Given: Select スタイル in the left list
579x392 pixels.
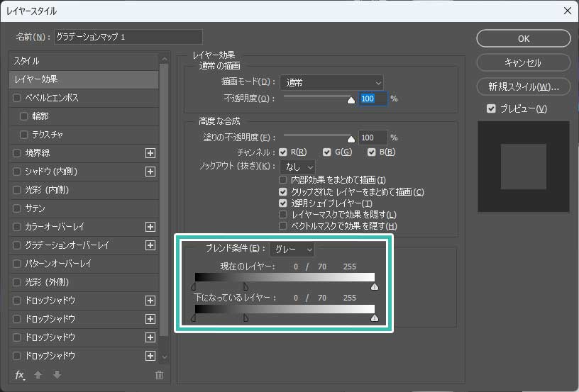Looking at the screenshot, I should click(x=84, y=61).
